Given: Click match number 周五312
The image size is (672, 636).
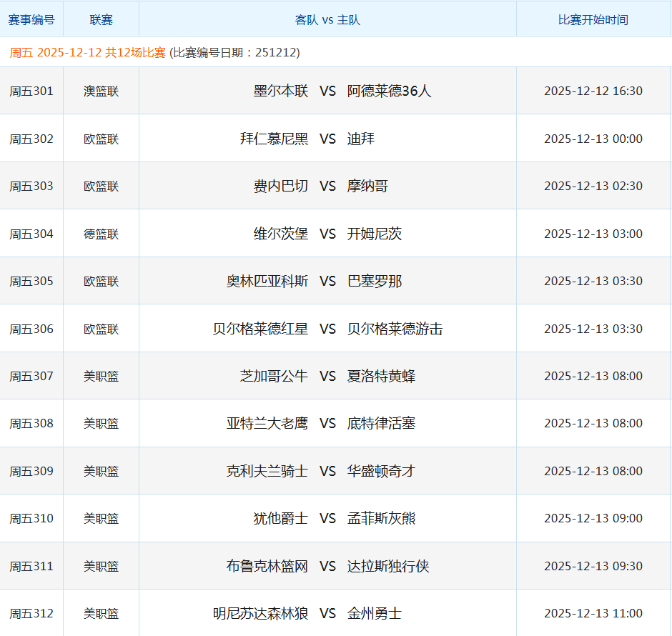Looking at the screenshot, I should click(x=31, y=613).
